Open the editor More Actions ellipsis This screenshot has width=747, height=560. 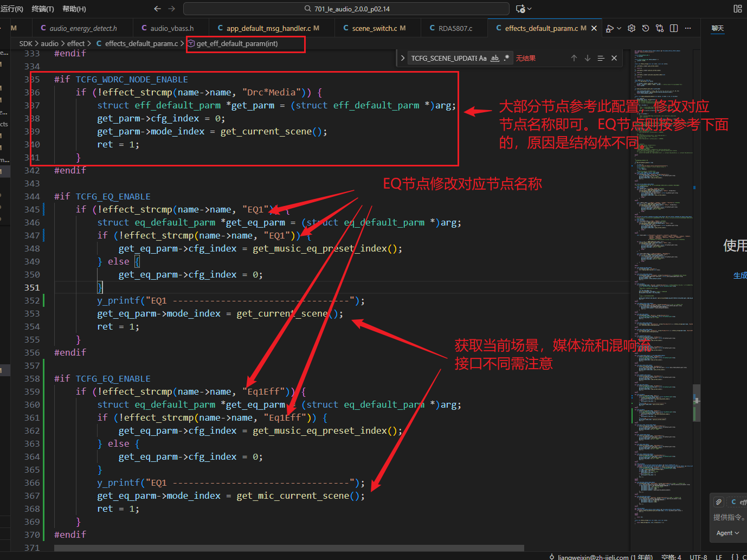pos(688,28)
